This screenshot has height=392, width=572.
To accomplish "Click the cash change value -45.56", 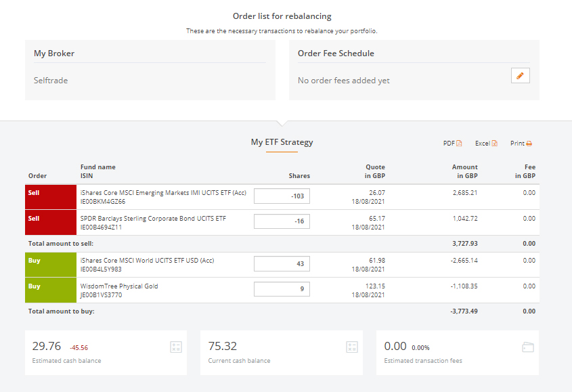I will [x=79, y=348].
